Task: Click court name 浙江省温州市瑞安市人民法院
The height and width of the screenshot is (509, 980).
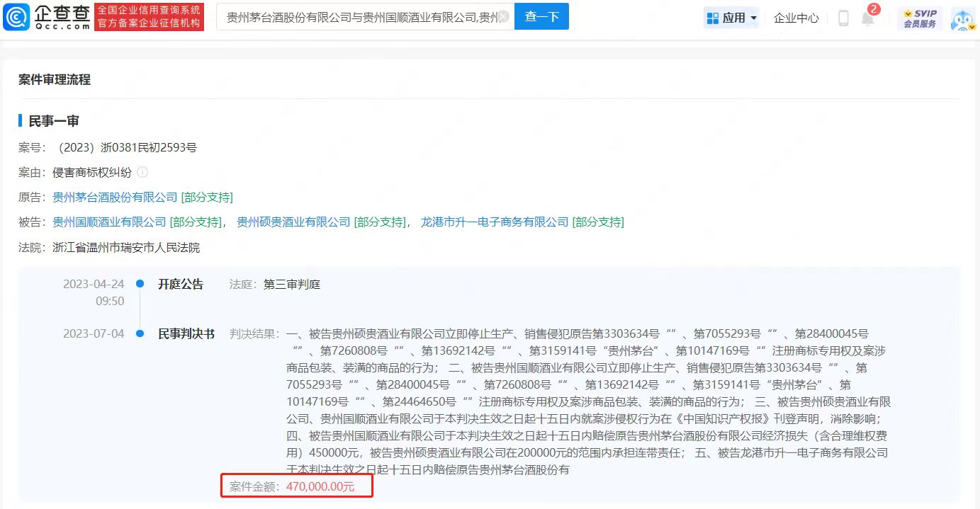Action: pos(126,248)
